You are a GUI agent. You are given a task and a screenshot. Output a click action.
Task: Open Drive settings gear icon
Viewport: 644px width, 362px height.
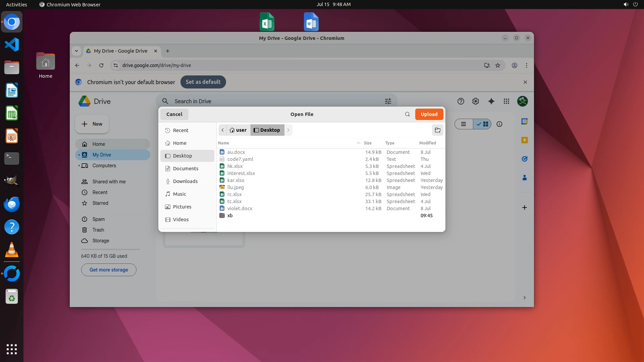(475, 101)
